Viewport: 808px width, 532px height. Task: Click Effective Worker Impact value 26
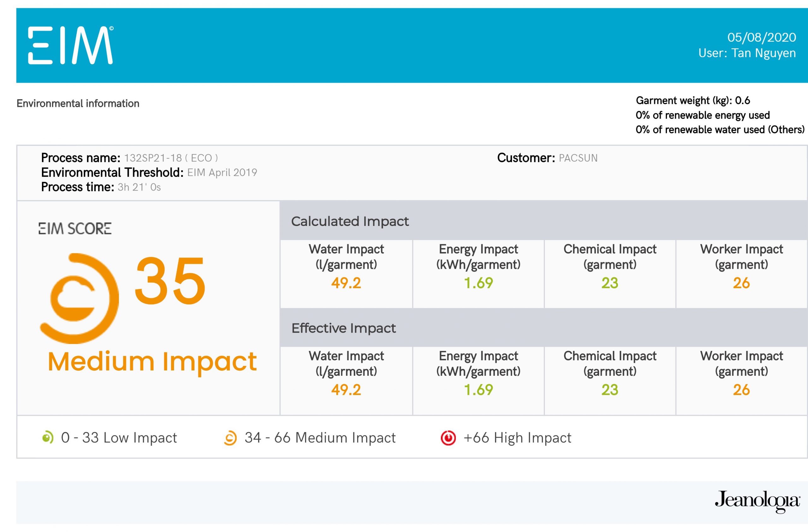point(741,390)
